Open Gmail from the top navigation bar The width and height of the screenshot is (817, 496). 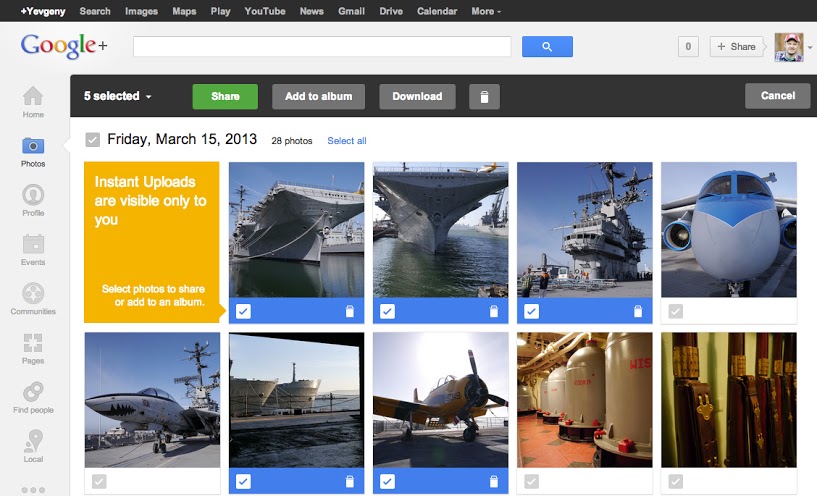tap(351, 11)
